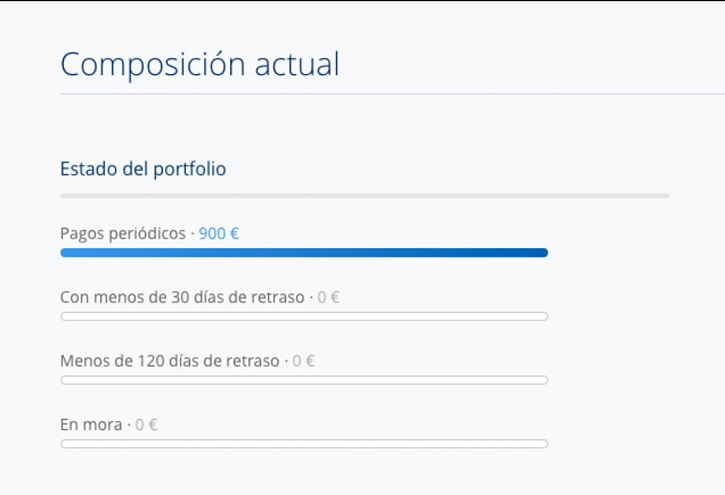Click the empty 30 días de retraso bar
Image resolution: width=725 pixels, height=495 pixels.
tap(304, 316)
